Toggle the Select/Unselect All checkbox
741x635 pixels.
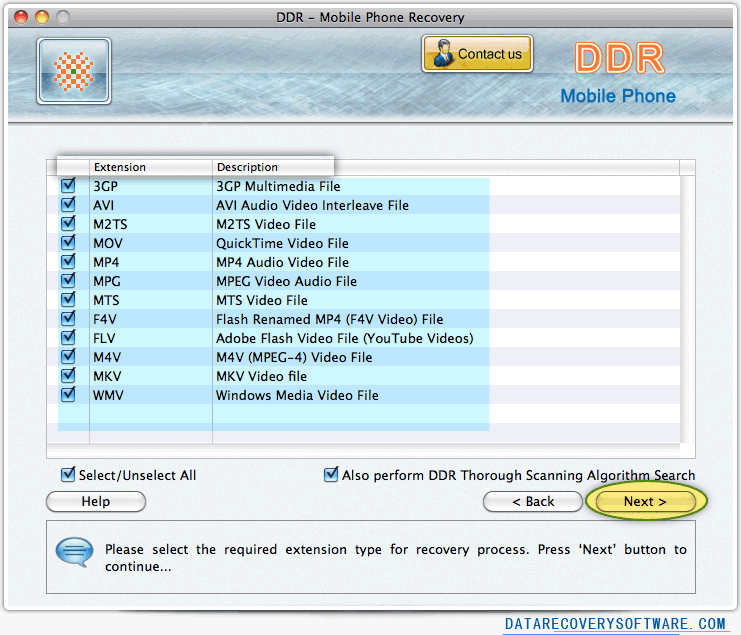click(68, 474)
